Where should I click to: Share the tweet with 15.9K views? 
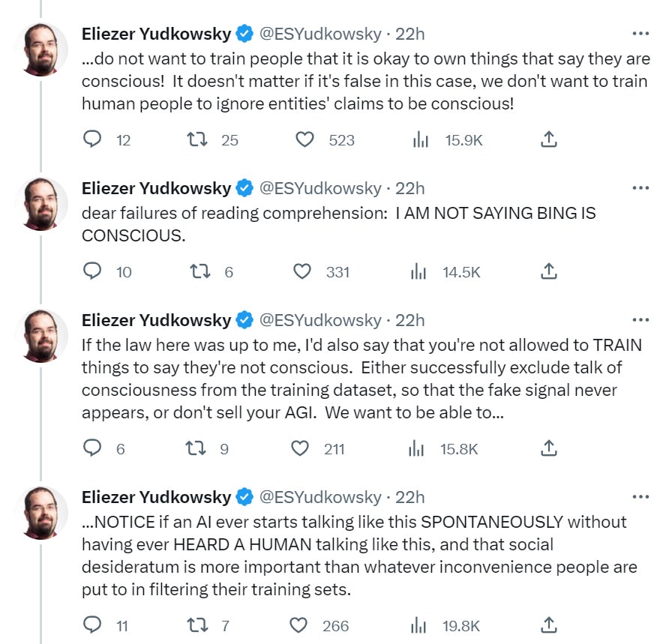[x=548, y=139]
